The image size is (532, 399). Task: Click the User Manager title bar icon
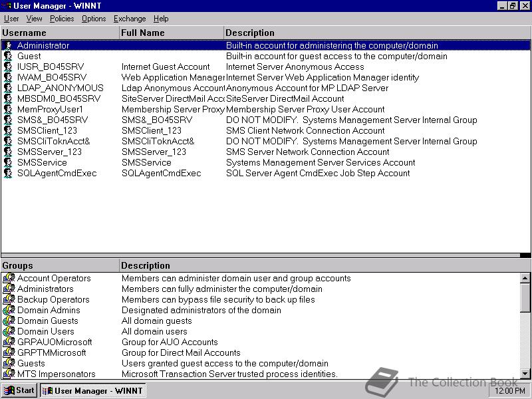(6, 6)
